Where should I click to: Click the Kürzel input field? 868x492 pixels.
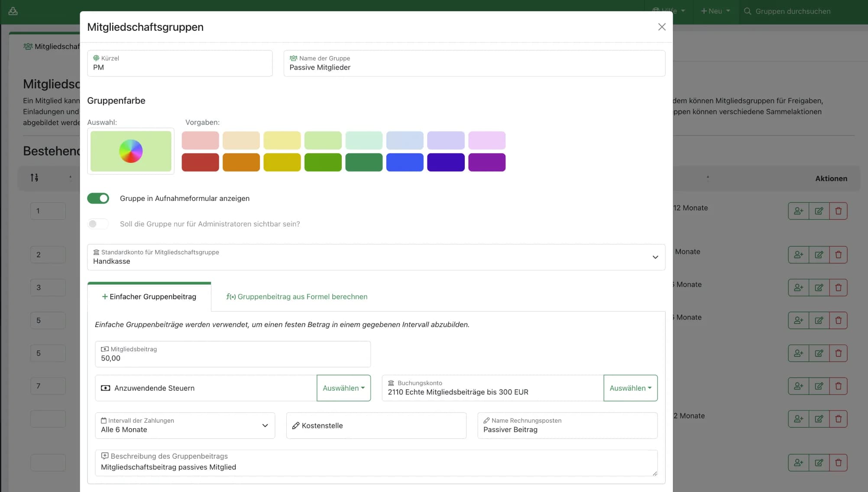[x=180, y=63]
